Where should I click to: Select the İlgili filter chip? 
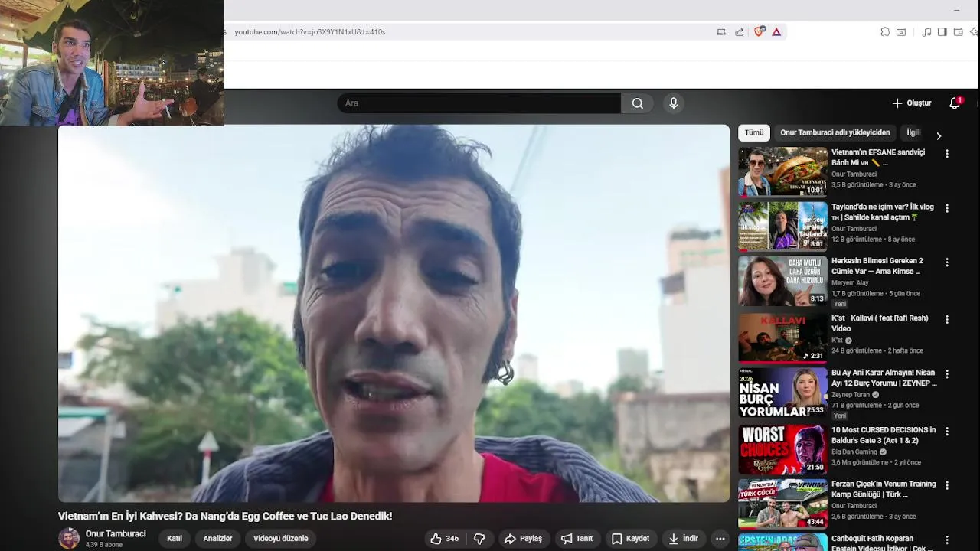tap(913, 132)
